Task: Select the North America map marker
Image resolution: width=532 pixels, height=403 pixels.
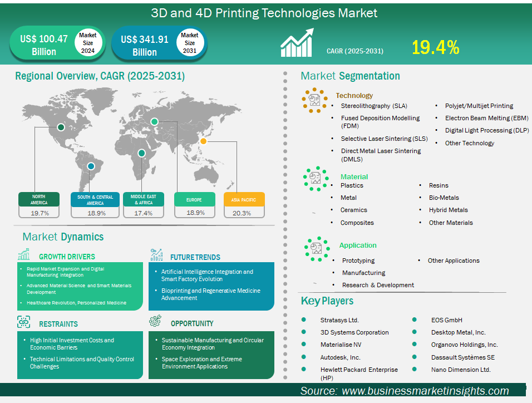Action: [61, 127]
